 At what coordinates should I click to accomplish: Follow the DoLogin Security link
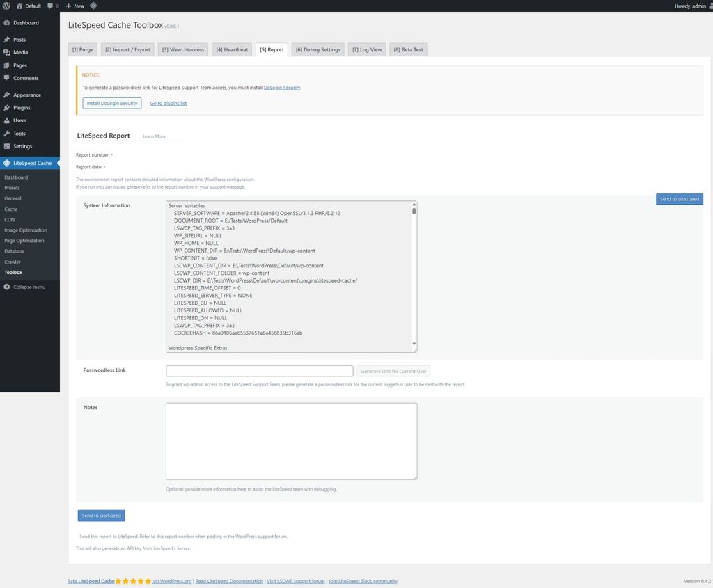(x=282, y=88)
